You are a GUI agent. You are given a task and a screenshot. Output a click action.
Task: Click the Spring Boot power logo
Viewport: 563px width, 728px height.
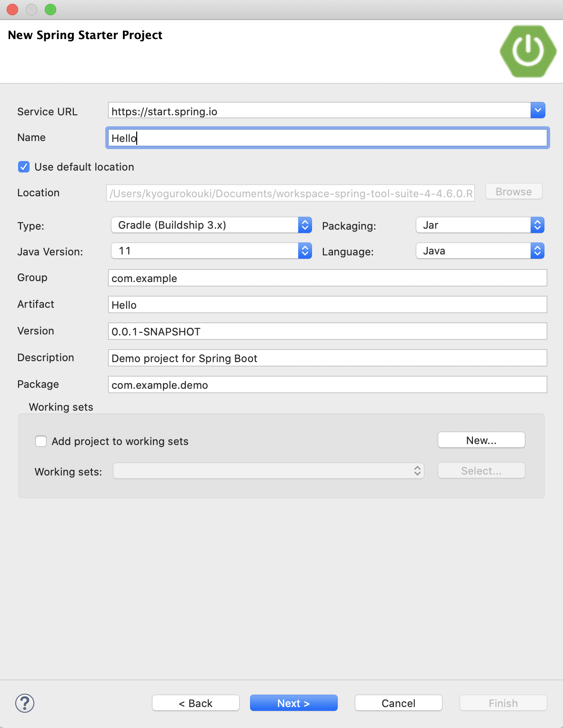pos(528,51)
